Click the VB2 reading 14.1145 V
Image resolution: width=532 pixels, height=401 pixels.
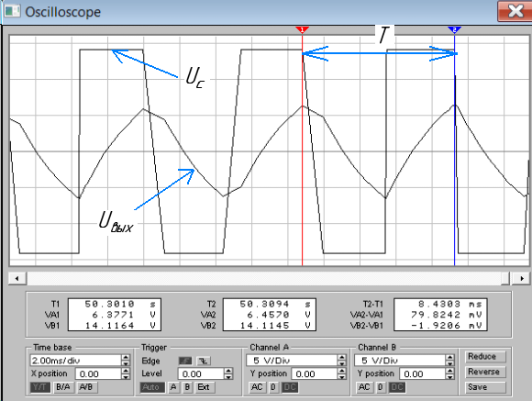(x=275, y=326)
